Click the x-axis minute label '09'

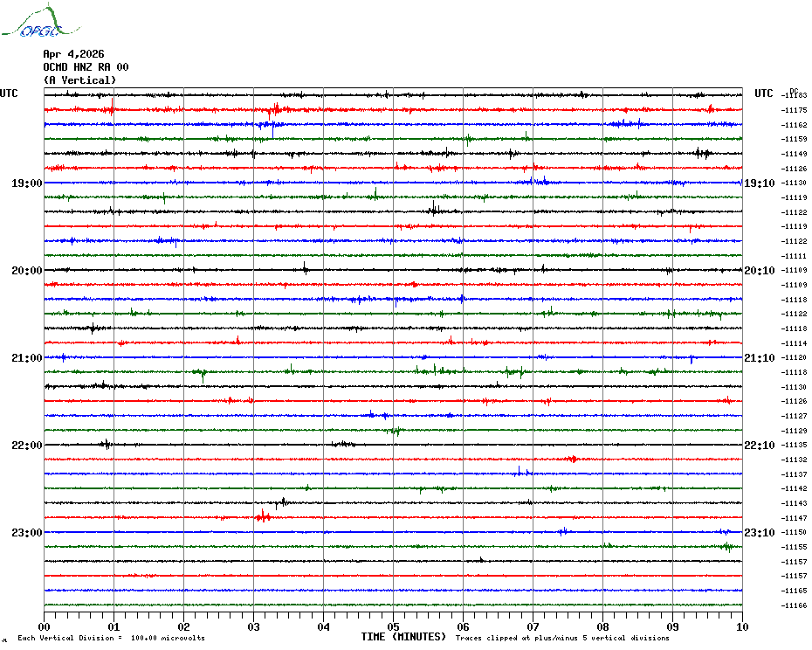(672, 626)
